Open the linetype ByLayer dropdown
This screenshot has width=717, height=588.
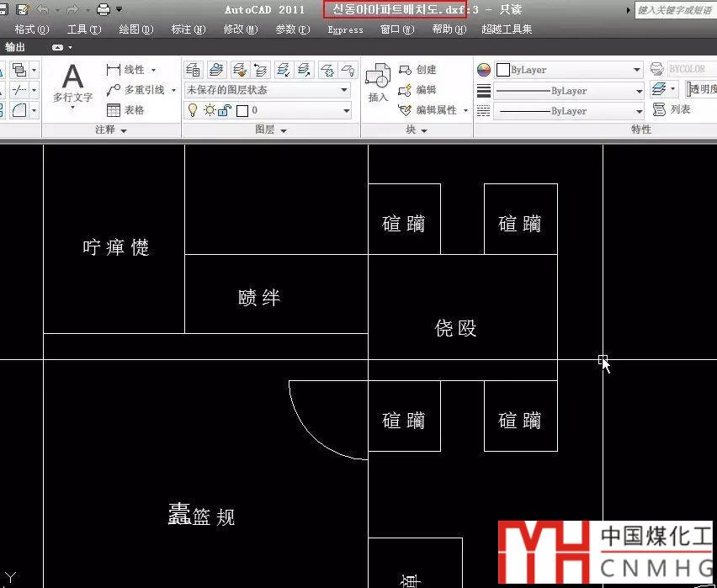(569, 111)
